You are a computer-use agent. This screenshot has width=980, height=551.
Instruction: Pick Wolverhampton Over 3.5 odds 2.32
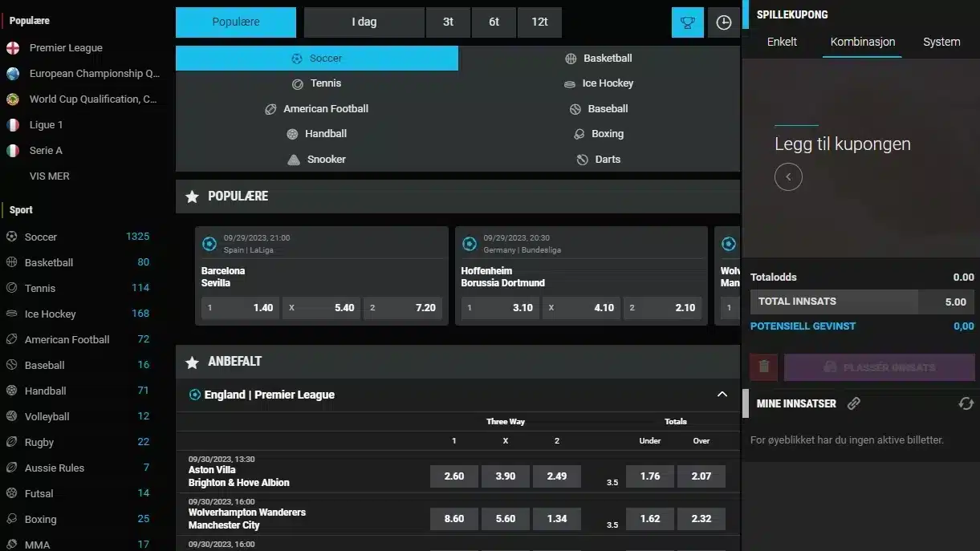click(x=701, y=519)
